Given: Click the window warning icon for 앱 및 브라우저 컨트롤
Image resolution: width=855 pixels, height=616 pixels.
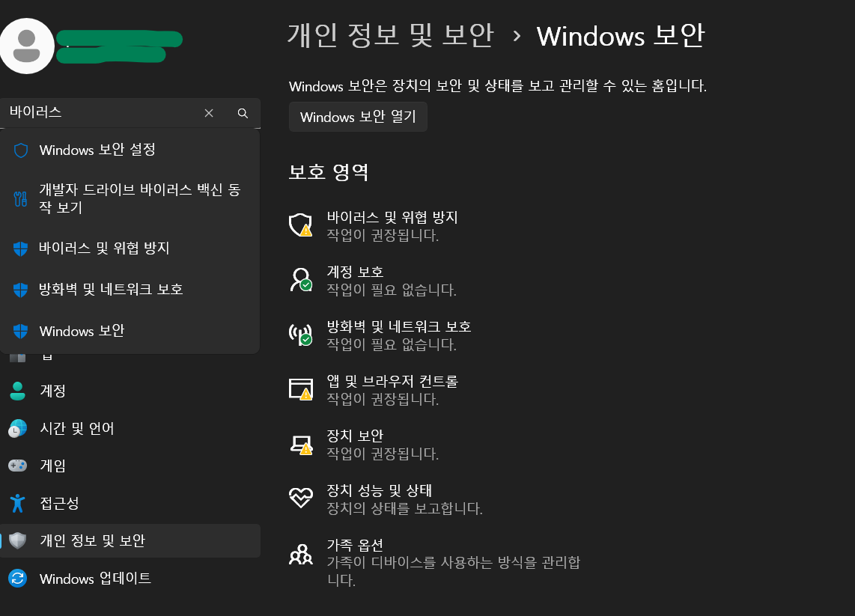Looking at the screenshot, I should (x=300, y=388).
